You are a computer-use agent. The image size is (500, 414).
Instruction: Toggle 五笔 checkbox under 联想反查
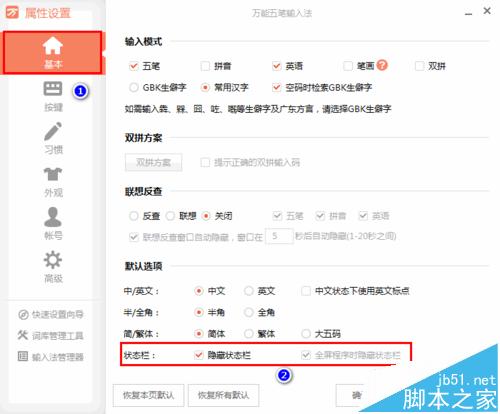point(277,216)
